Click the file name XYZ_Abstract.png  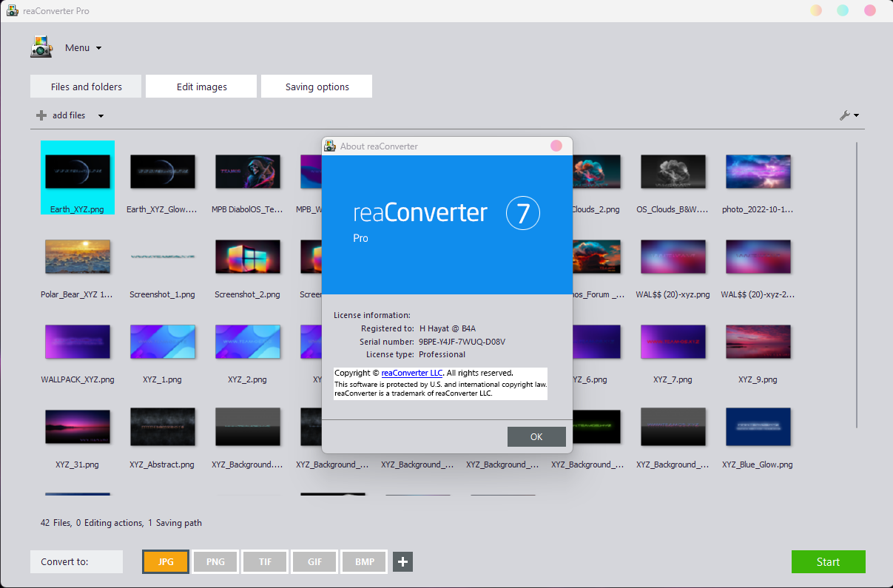(x=162, y=464)
